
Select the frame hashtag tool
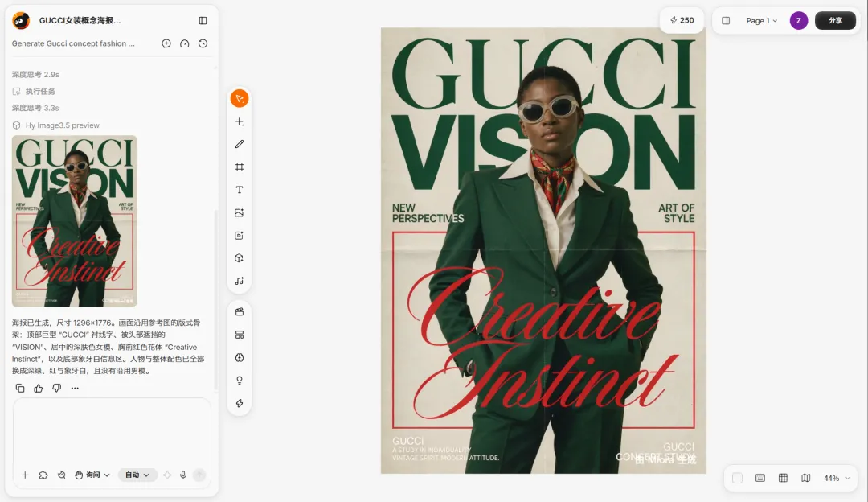[x=240, y=167]
